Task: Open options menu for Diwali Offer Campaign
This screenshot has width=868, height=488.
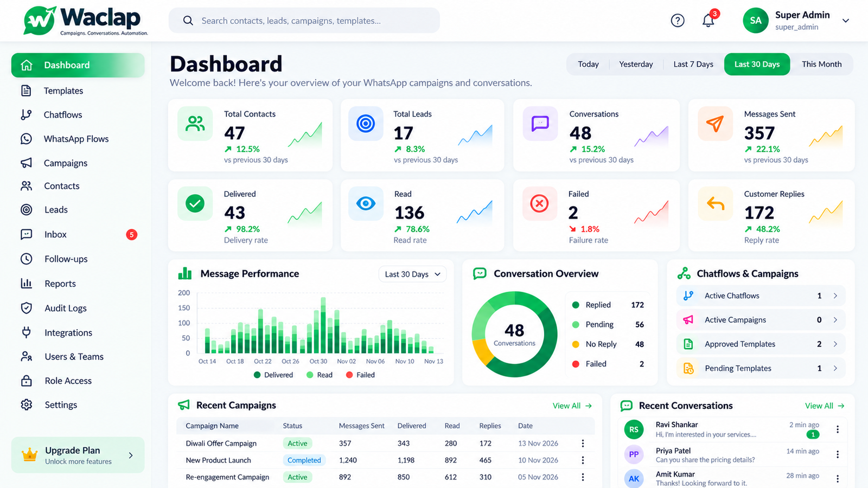Action: 583,443
